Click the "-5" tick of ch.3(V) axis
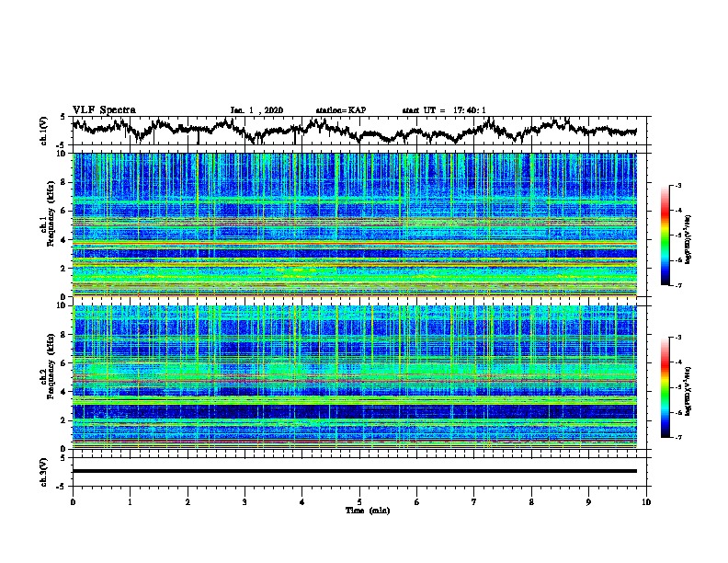This screenshot has height=563, width=728. (x=62, y=487)
